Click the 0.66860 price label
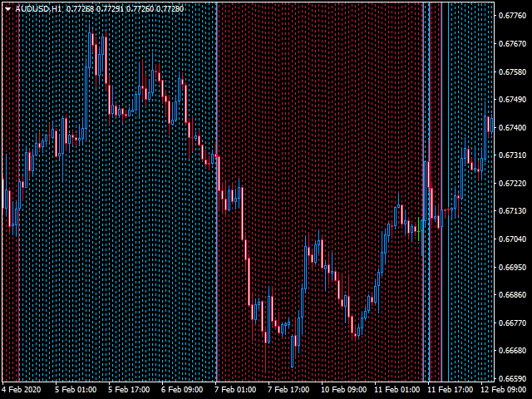Viewport: 532px width, 399px height. pos(512,294)
